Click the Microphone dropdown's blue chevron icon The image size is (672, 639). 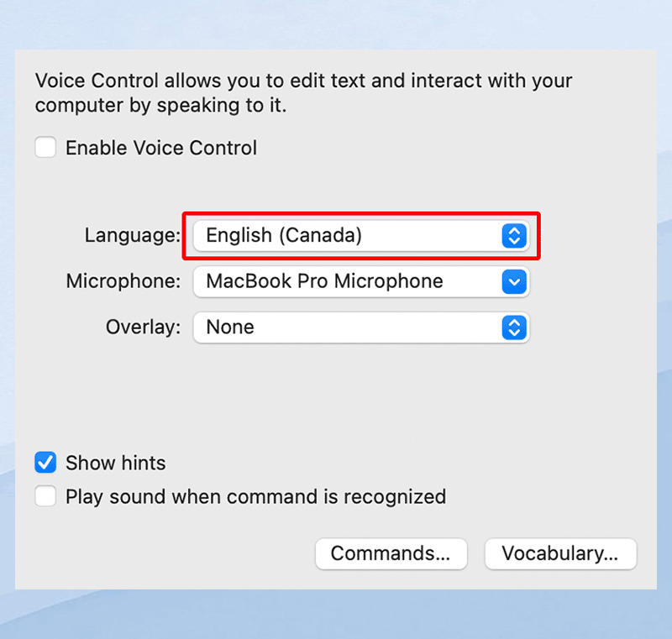pyautogui.click(x=513, y=282)
